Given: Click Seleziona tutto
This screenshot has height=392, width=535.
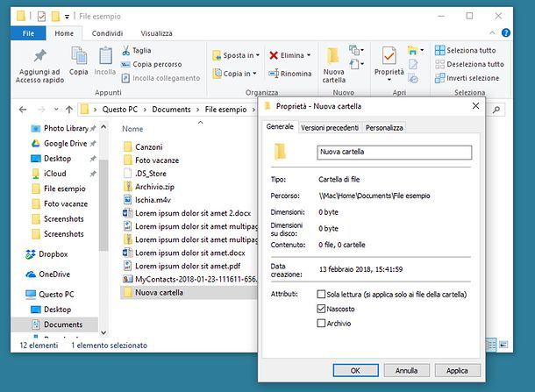Looking at the screenshot, I should click(x=466, y=51).
